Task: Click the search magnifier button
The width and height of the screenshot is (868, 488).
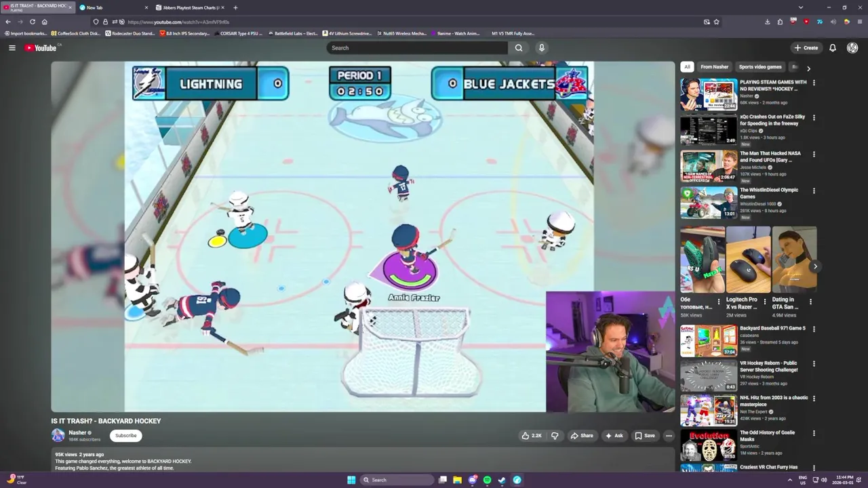Action: [x=519, y=47]
